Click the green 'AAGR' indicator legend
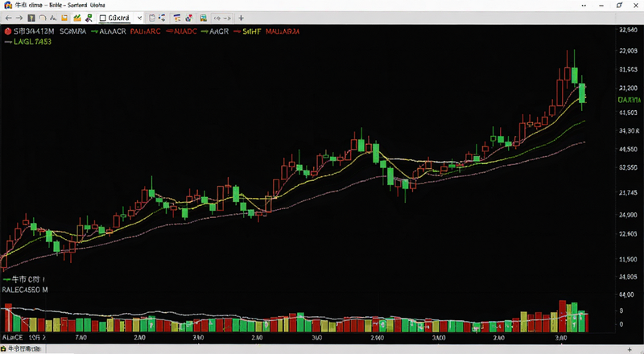644x354 pixels. [x=215, y=31]
